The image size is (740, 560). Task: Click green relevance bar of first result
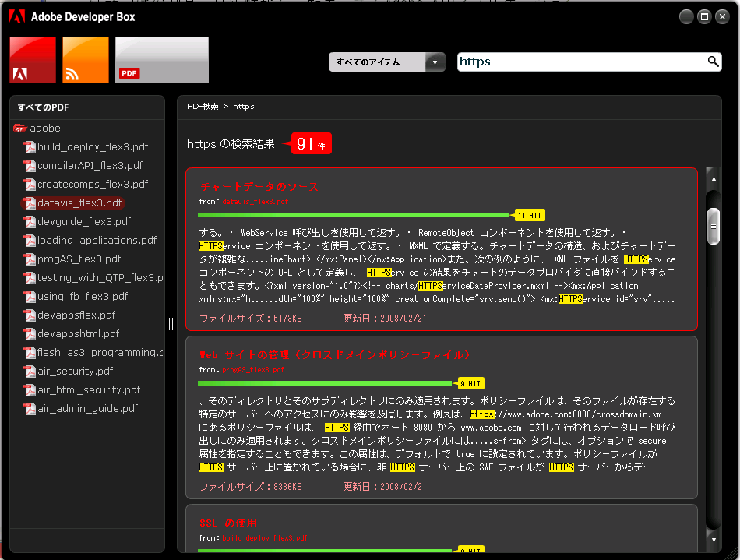(353, 215)
